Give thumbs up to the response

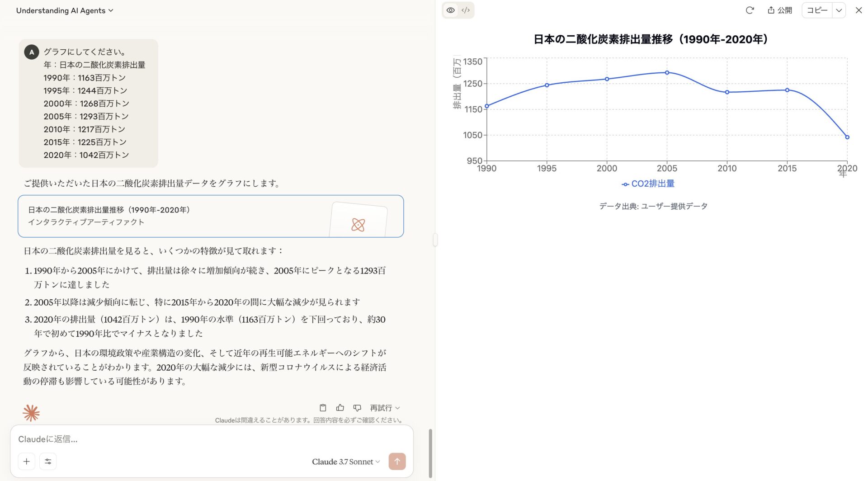click(340, 408)
